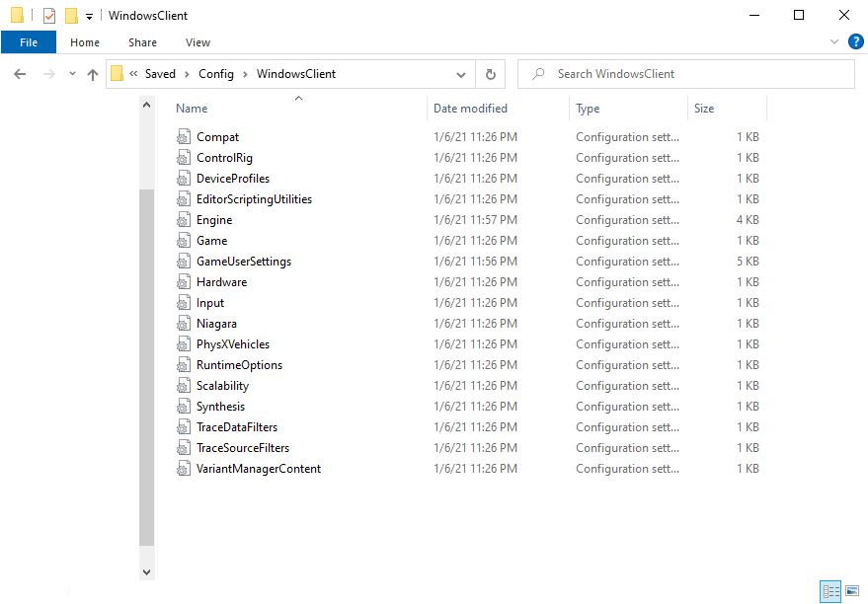868x604 pixels.
Task: Click the folder icon in title bar
Action: tap(17, 15)
